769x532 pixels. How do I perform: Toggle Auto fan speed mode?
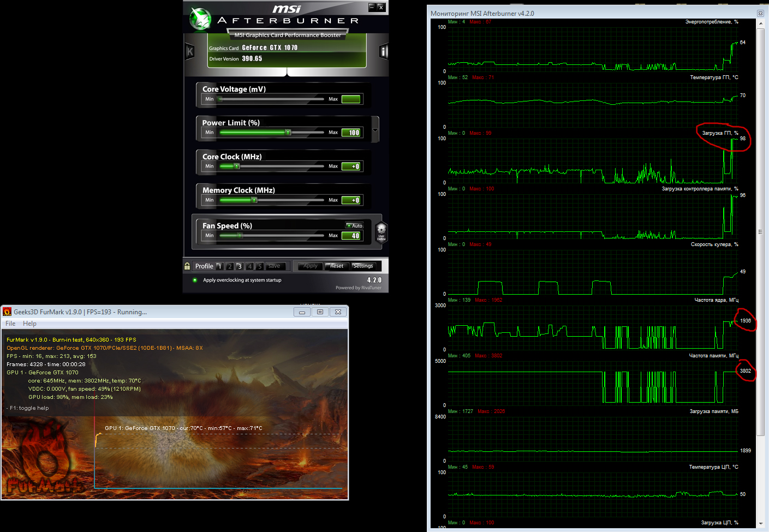[x=355, y=225]
